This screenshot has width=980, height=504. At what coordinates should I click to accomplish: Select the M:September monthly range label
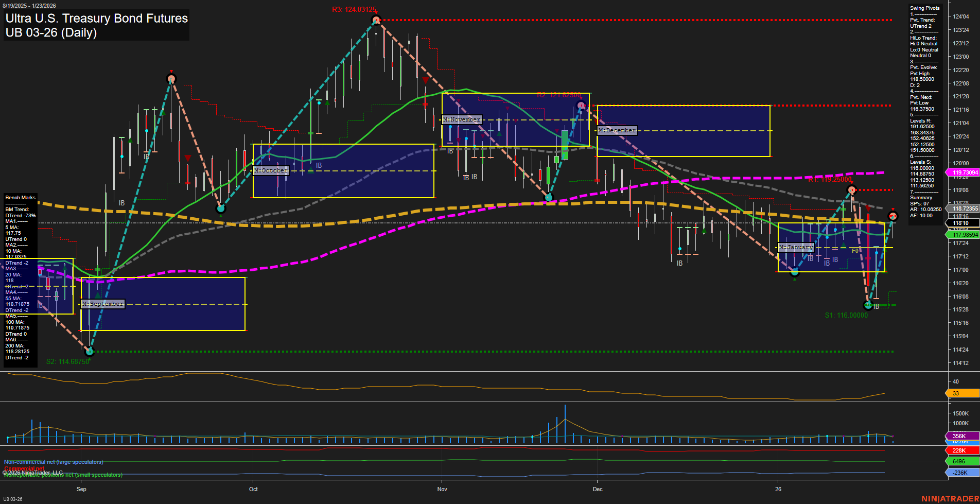click(103, 304)
